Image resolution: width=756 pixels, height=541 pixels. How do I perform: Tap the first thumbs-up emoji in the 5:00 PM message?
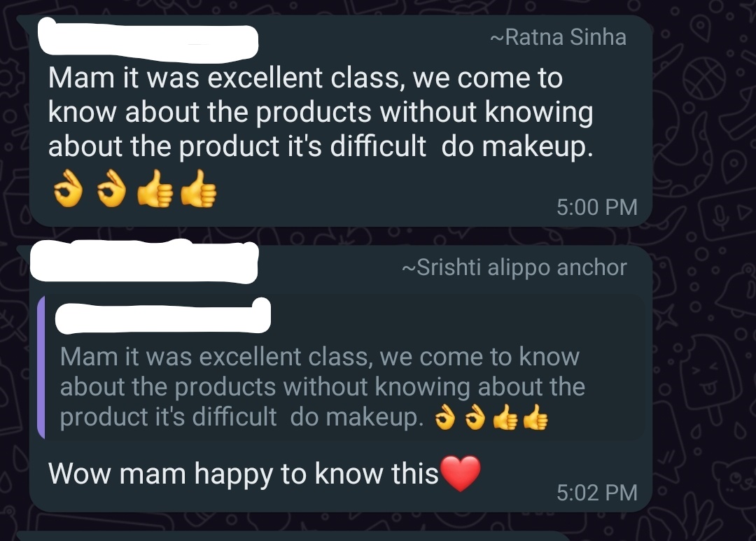point(155,188)
